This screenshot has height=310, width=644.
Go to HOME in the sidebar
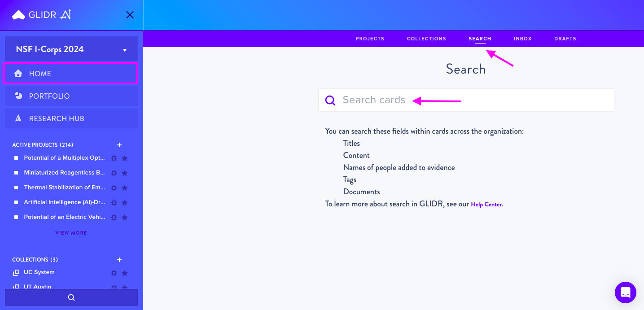tap(70, 73)
